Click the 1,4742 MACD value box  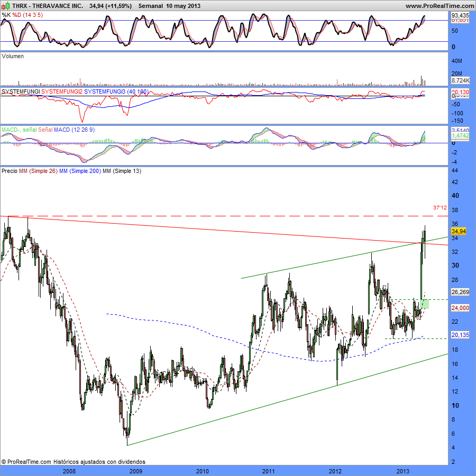[460, 135]
